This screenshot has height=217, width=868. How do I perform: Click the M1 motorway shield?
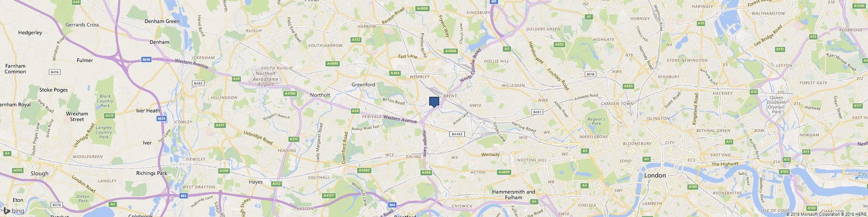coord(493,2)
